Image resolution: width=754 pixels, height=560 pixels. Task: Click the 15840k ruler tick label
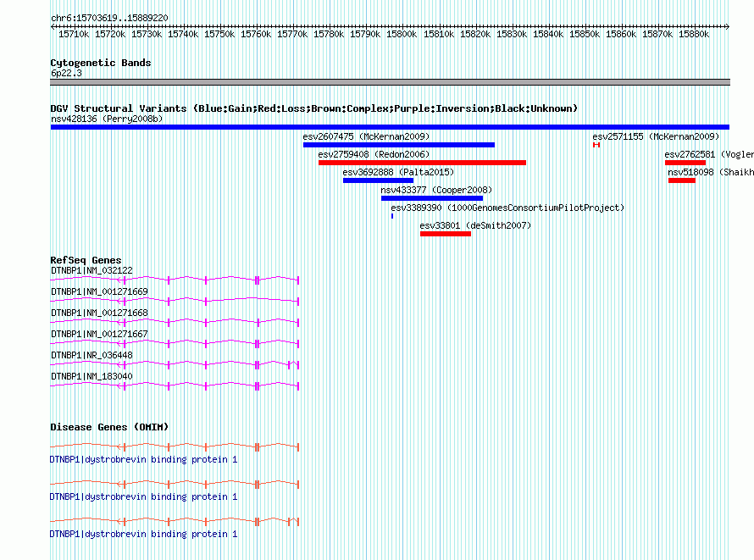(x=548, y=34)
